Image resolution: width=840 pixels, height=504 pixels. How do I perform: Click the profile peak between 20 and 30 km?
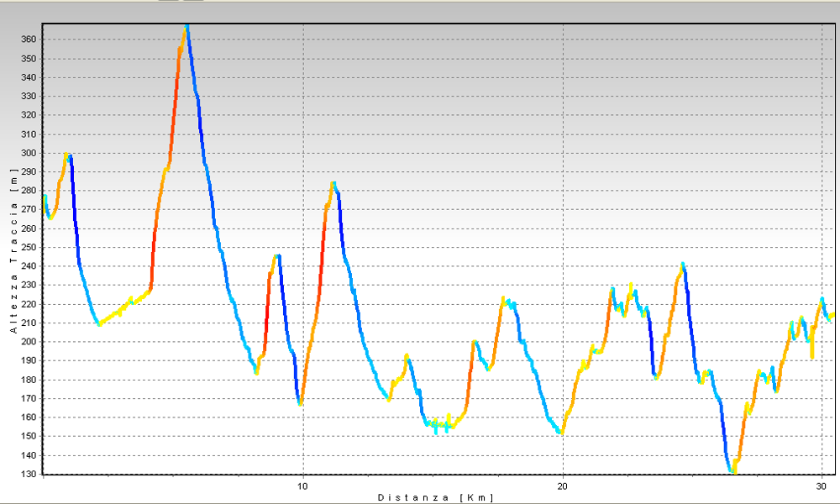[x=682, y=265]
